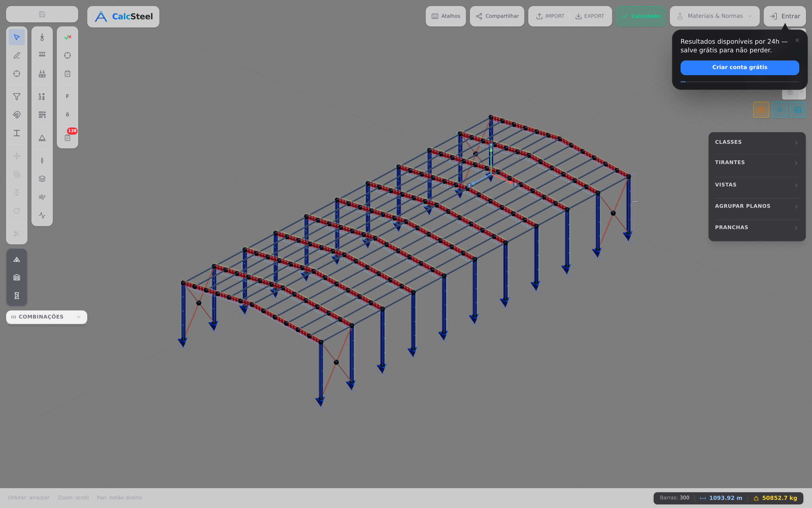
Task: Show deflections with the δ icon
Action: pos(67,115)
